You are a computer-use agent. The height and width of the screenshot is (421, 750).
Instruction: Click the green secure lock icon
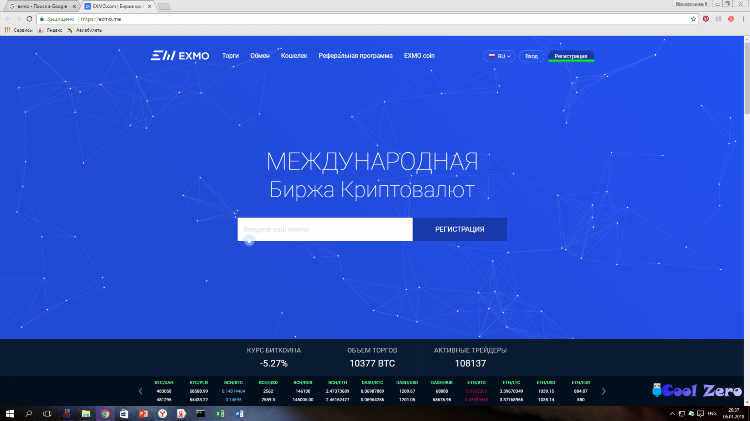(x=42, y=19)
